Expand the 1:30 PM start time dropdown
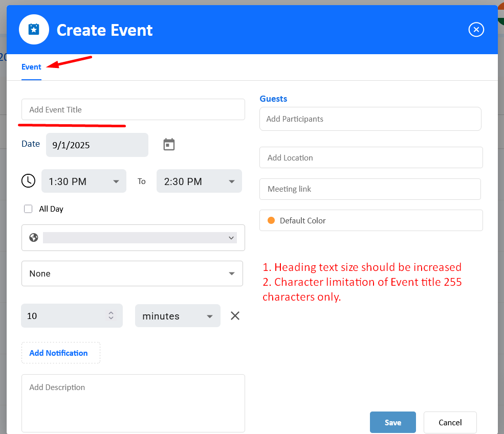The width and height of the screenshot is (504, 434). point(84,181)
